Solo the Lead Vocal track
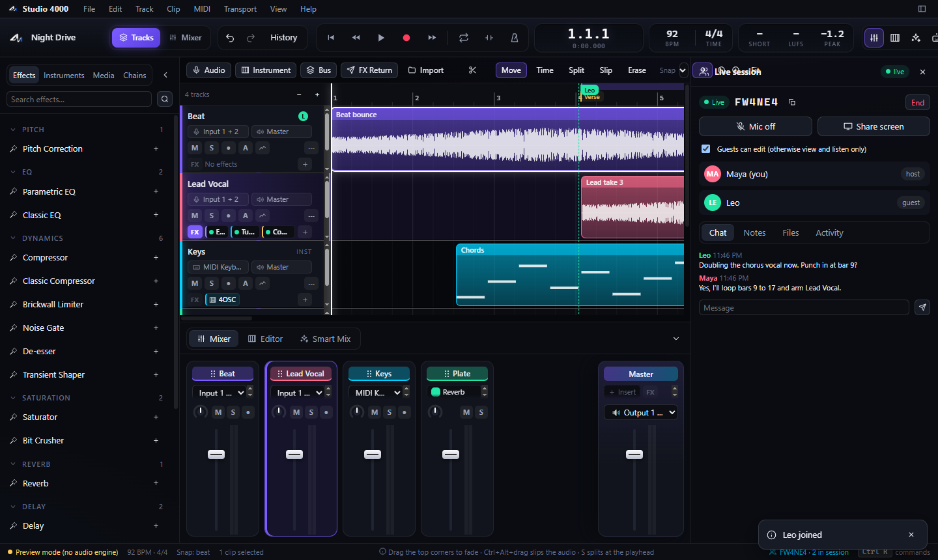 tap(212, 216)
